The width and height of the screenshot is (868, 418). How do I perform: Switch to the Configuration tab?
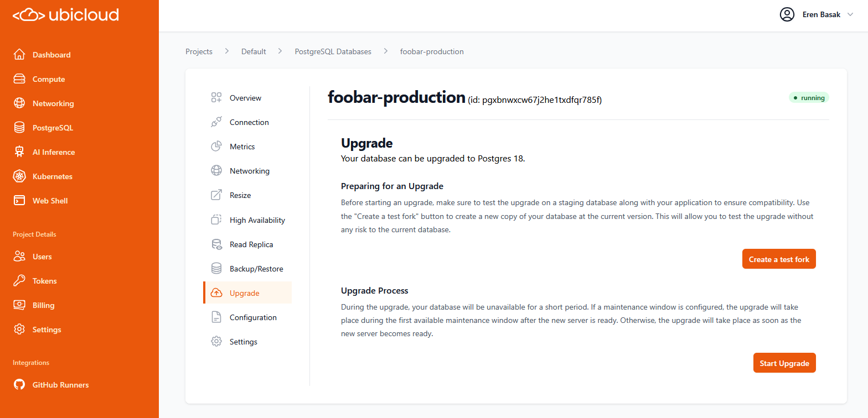coord(253,317)
